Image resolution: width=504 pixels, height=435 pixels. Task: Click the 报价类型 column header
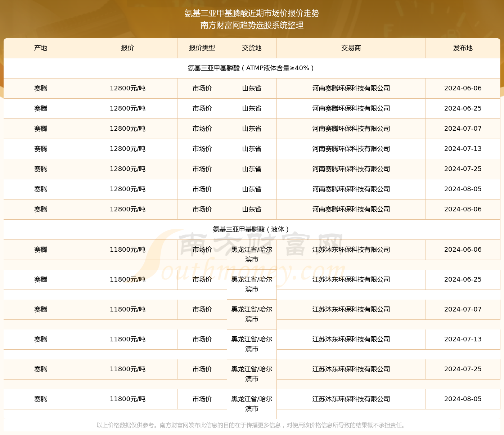coord(202,48)
